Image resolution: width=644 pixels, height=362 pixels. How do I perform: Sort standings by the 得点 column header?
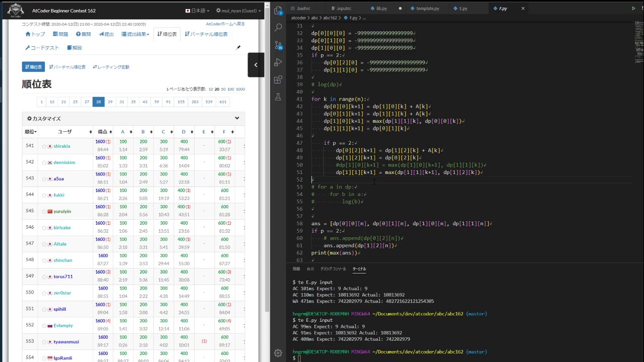click(x=103, y=132)
